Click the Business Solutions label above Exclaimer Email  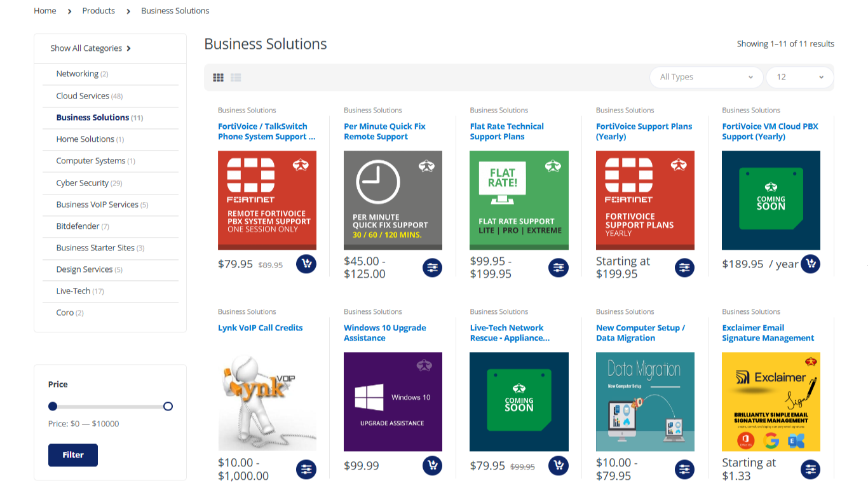point(751,312)
